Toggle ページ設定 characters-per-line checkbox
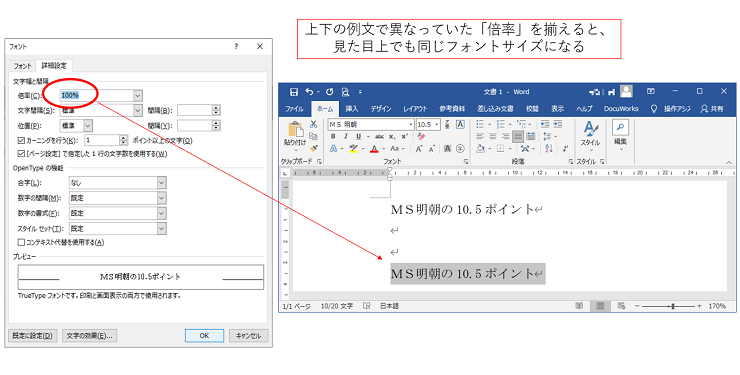This screenshot has height=375, width=740. click(21, 154)
